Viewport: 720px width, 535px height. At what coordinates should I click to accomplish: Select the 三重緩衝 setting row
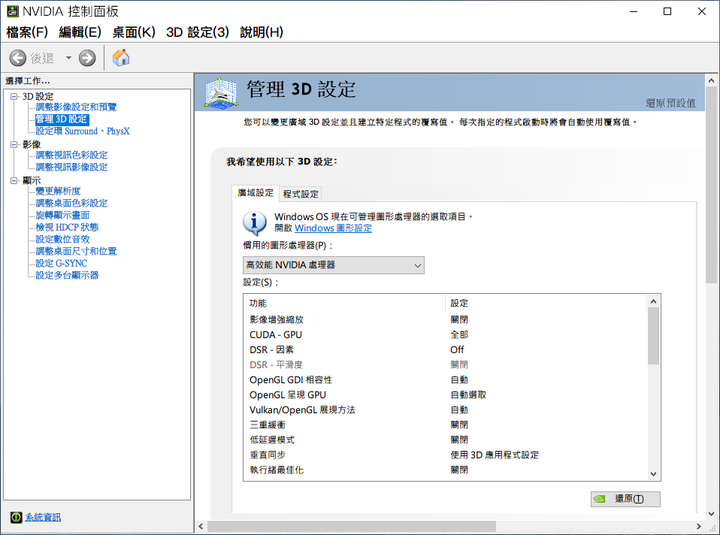(x=445, y=425)
